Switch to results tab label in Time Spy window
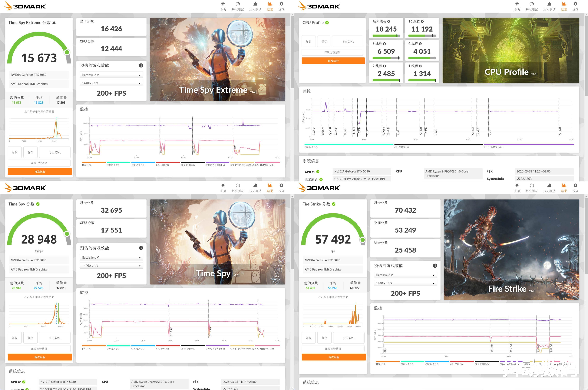588x390 pixels. coord(270,191)
